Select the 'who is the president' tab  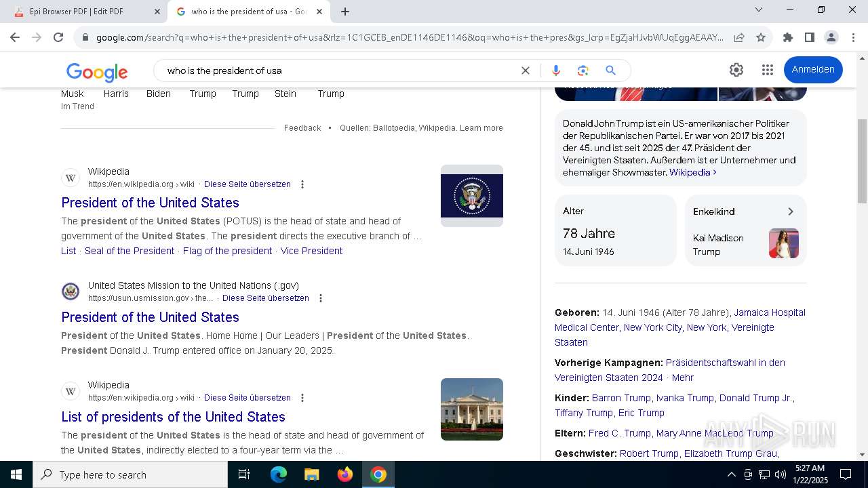point(249,12)
